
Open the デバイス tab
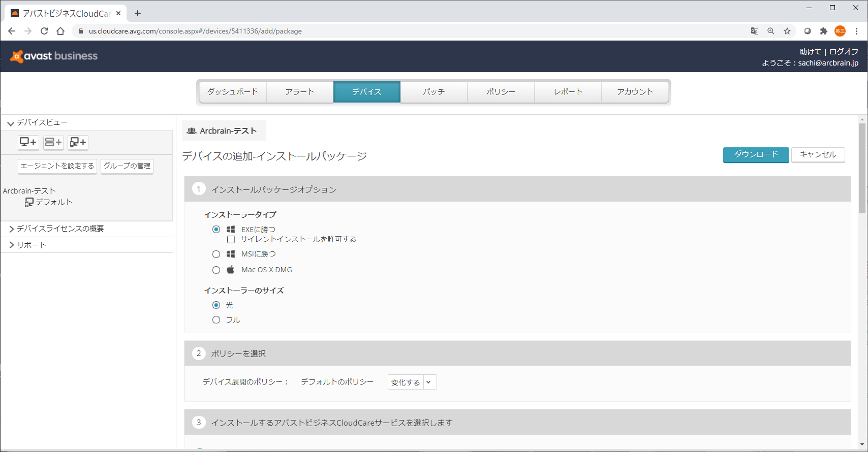pyautogui.click(x=367, y=92)
